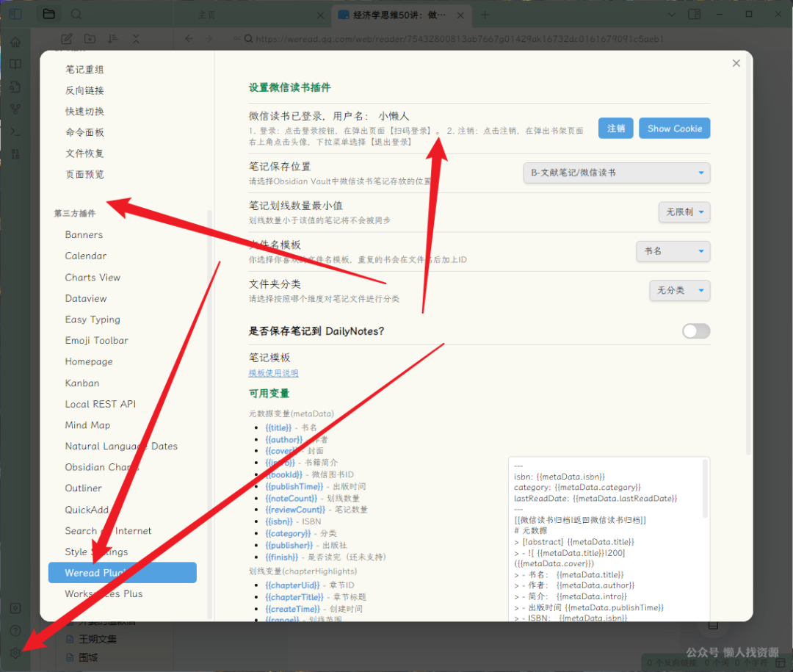Collapse all folders icon
Image resolution: width=793 pixels, height=672 pixels.
[x=136, y=39]
